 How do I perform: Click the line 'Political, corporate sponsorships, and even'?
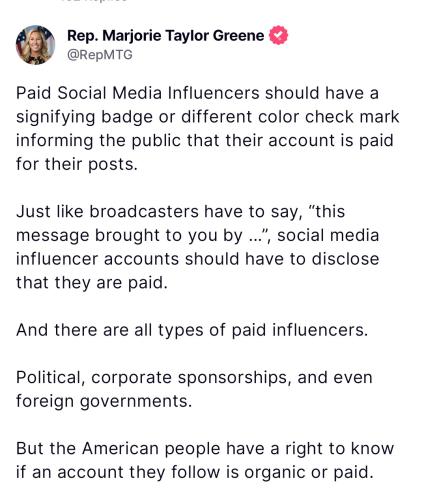[x=194, y=378]
